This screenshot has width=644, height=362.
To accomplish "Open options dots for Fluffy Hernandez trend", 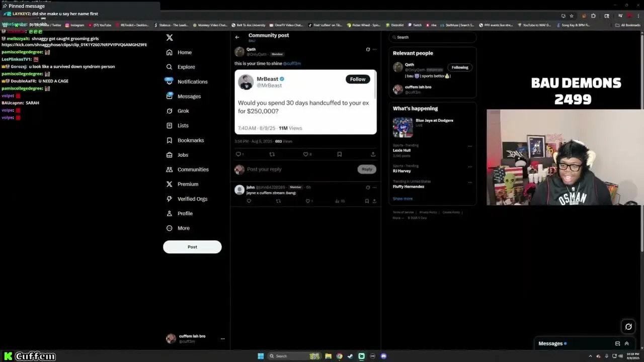I will pos(470,182).
